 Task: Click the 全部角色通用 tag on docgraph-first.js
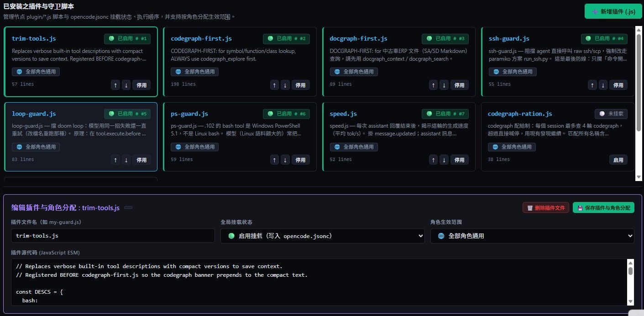tap(354, 72)
